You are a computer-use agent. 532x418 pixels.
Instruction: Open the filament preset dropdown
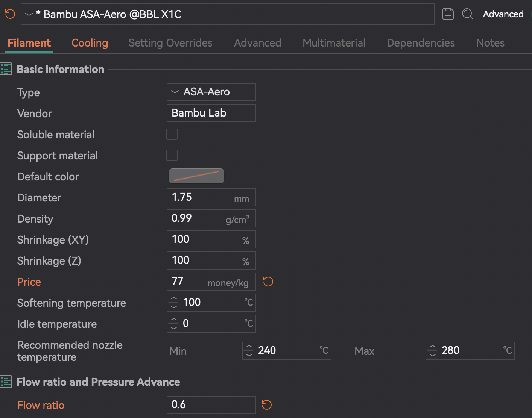(x=227, y=14)
